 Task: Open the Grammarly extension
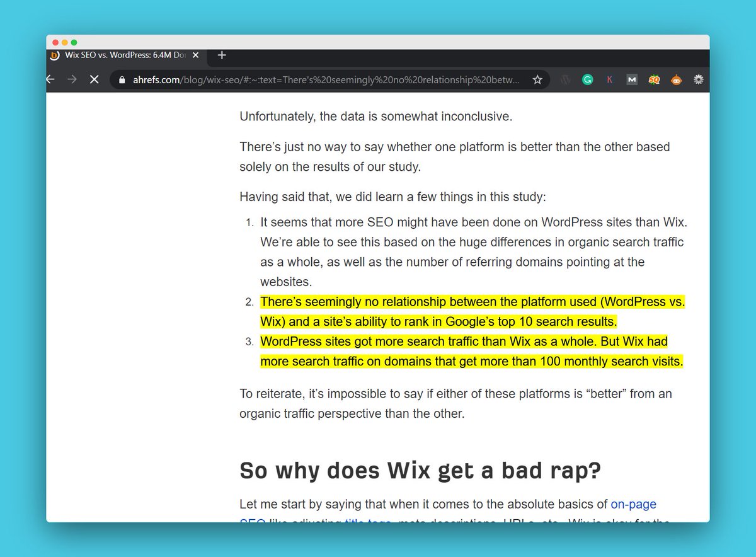[x=587, y=80]
